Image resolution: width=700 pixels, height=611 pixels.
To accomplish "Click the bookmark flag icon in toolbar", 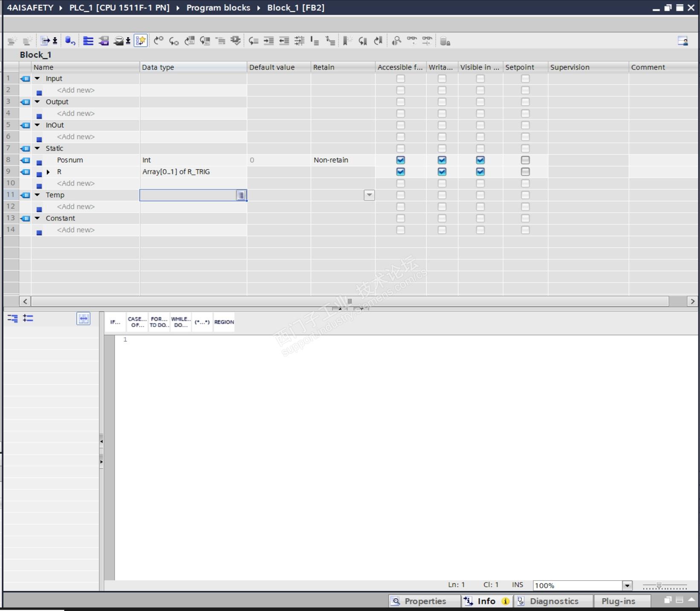I will [347, 41].
